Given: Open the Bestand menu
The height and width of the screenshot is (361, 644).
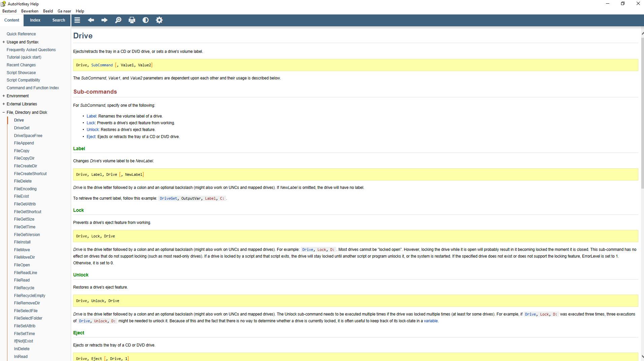Looking at the screenshot, I should [x=9, y=11].
